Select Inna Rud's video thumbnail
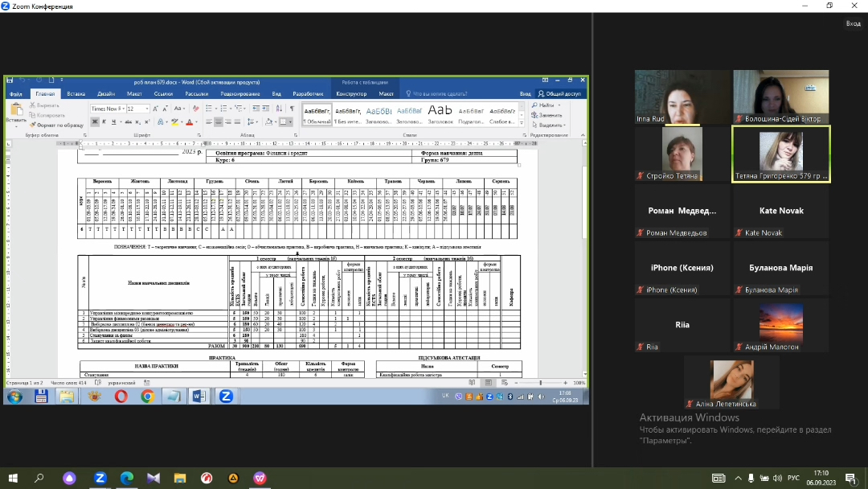The width and height of the screenshot is (868, 489). (x=682, y=97)
